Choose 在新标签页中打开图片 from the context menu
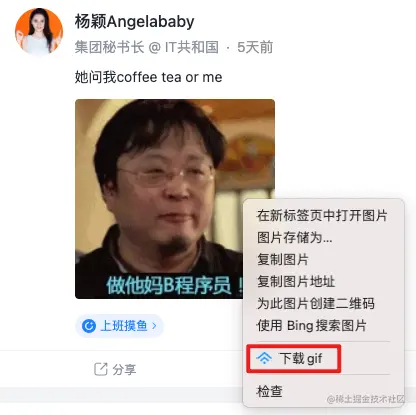Image resolution: width=416 pixels, height=415 pixels. pos(322,215)
